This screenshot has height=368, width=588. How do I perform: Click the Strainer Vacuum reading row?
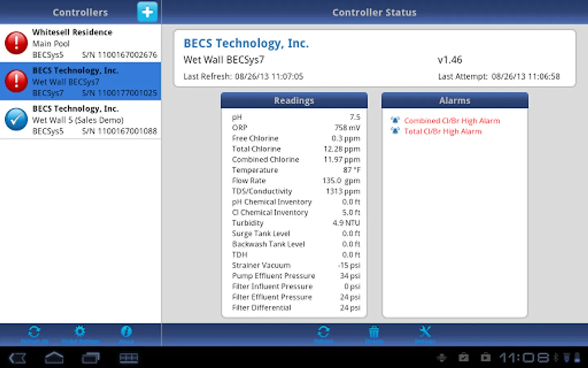coord(296,265)
